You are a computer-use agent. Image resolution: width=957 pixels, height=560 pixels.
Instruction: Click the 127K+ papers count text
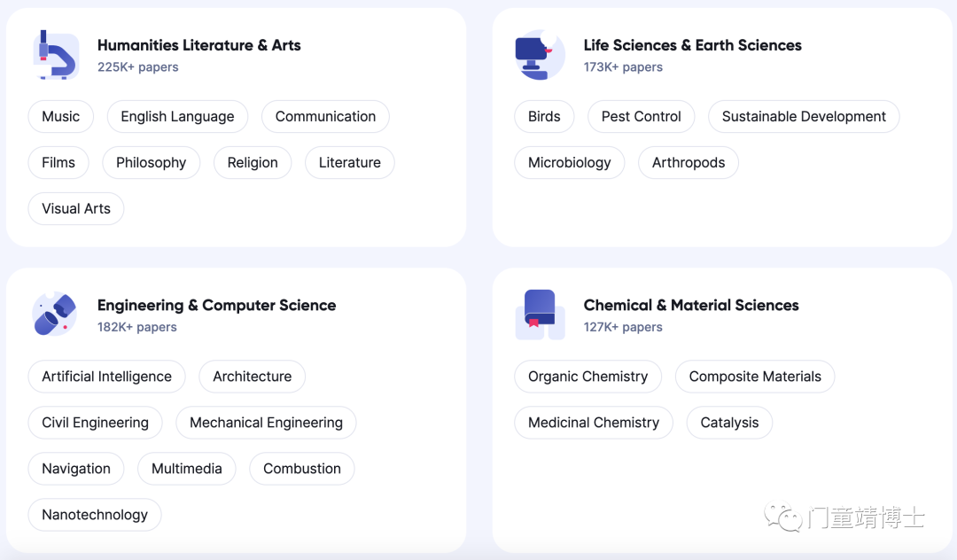pyautogui.click(x=623, y=327)
